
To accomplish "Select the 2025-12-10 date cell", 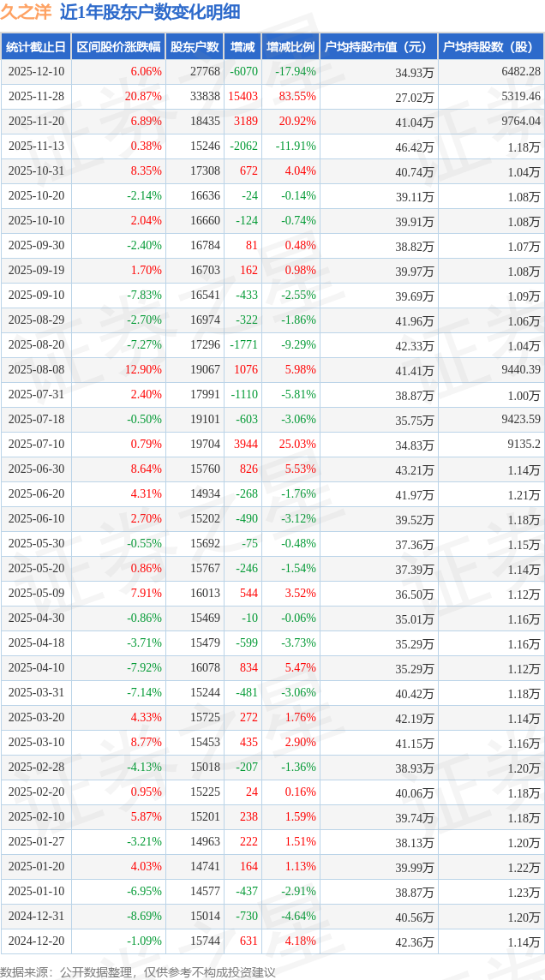I will 35,72.
